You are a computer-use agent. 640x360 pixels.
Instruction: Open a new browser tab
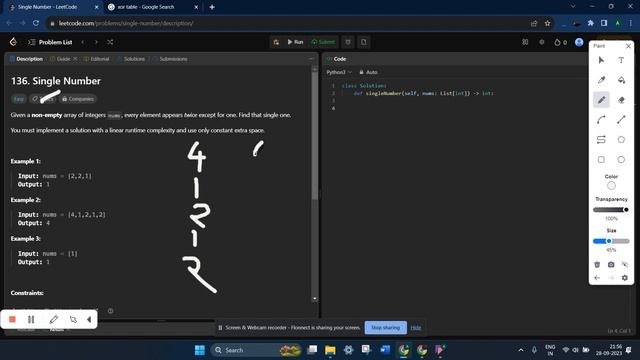point(212,7)
